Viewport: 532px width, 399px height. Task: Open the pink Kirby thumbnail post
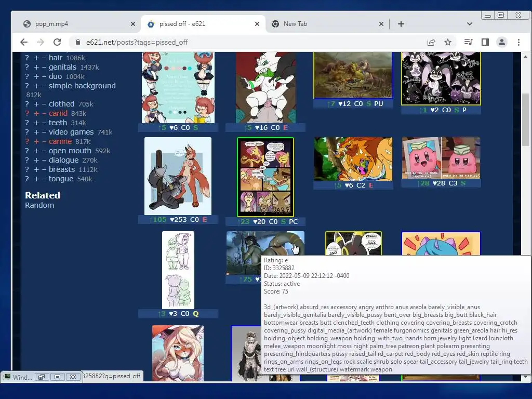441,158
